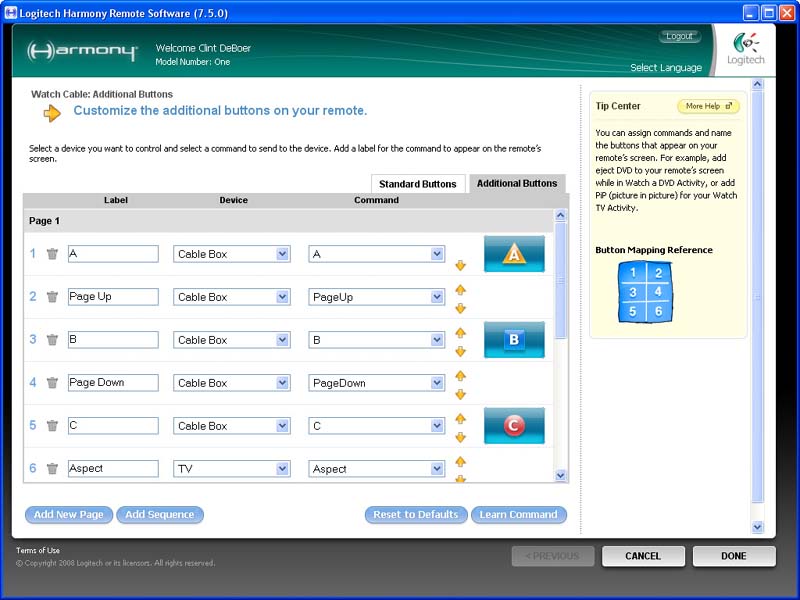Image resolution: width=800 pixels, height=600 pixels.
Task: Move Page Up row up with orange arrow
Action: pyautogui.click(x=461, y=290)
